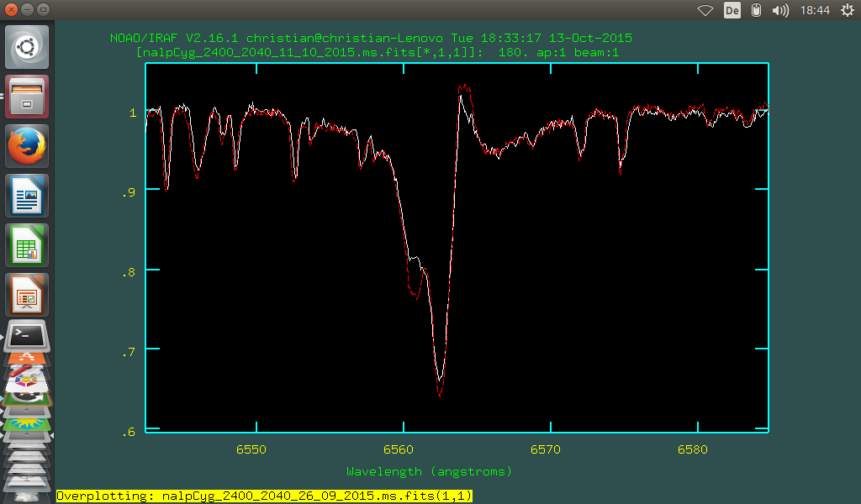Open the Files file manager icon
861x504 pixels.
(x=27, y=96)
